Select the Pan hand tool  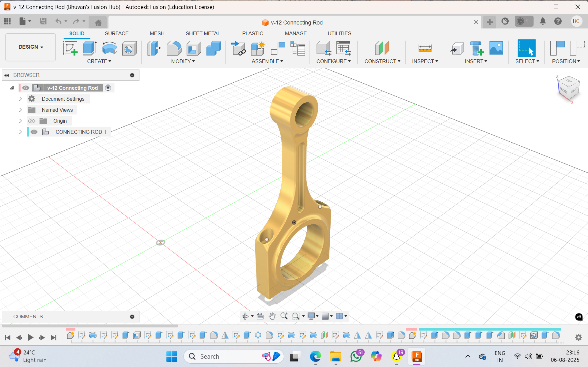(x=272, y=316)
